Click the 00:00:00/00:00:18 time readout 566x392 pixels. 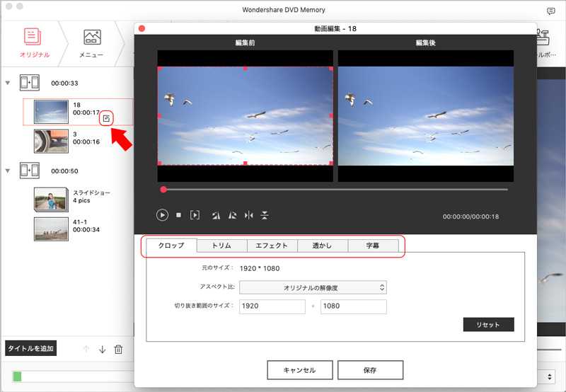[x=470, y=217]
